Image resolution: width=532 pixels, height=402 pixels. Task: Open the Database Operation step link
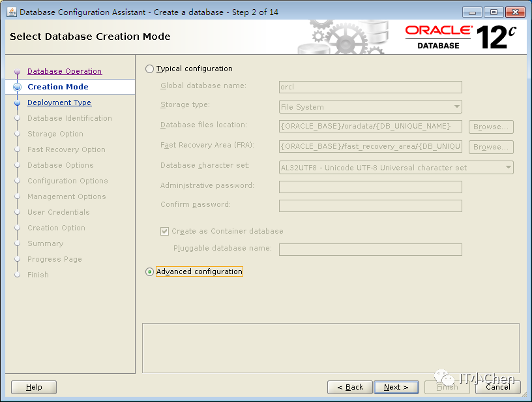point(65,71)
